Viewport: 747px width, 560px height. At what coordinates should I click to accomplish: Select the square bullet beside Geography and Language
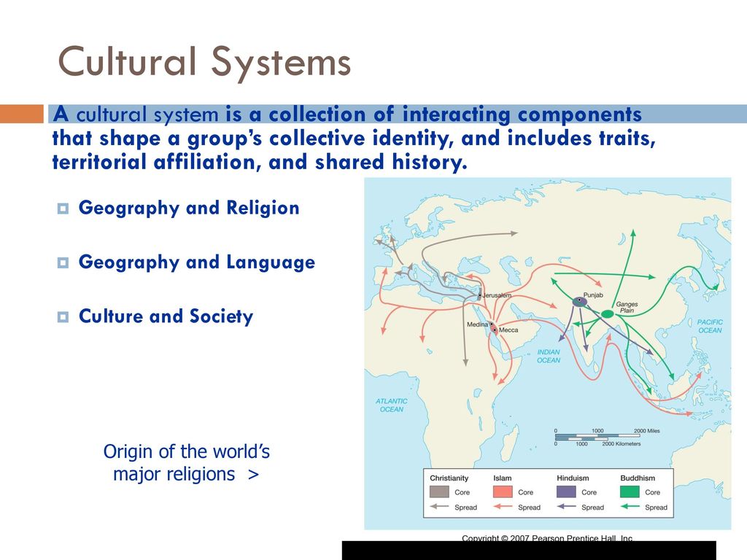[x=63, y=262]
